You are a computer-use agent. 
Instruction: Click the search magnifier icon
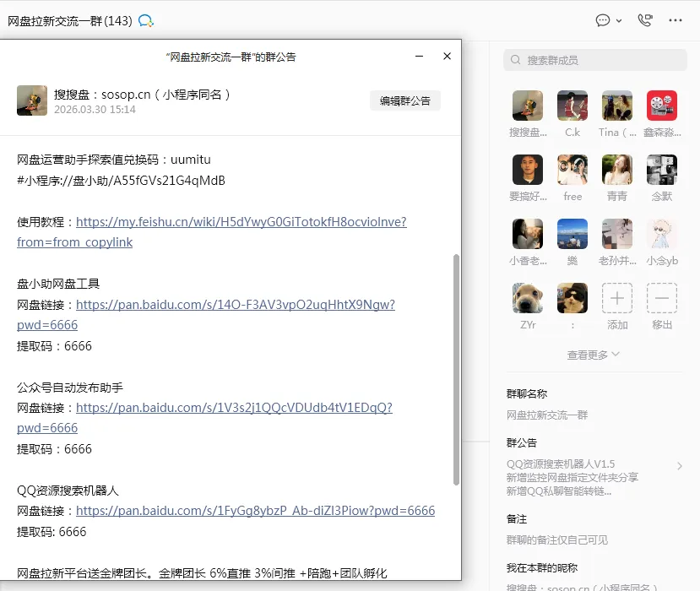(515, 60)
